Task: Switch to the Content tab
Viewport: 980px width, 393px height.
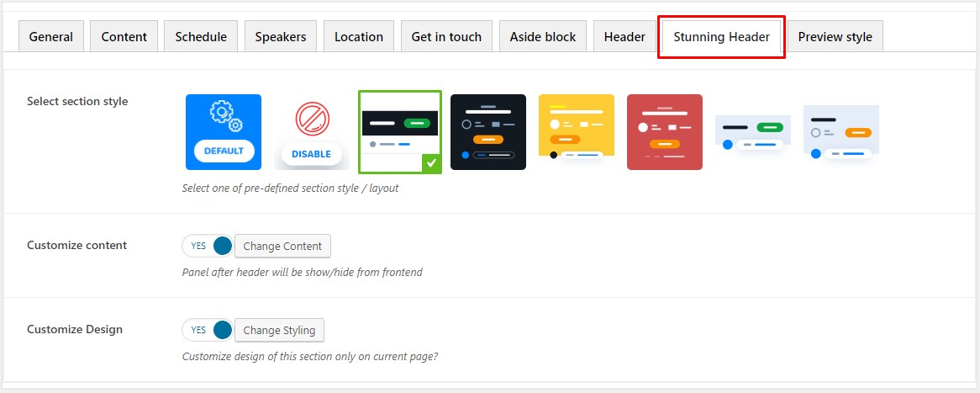Action: 124,36
